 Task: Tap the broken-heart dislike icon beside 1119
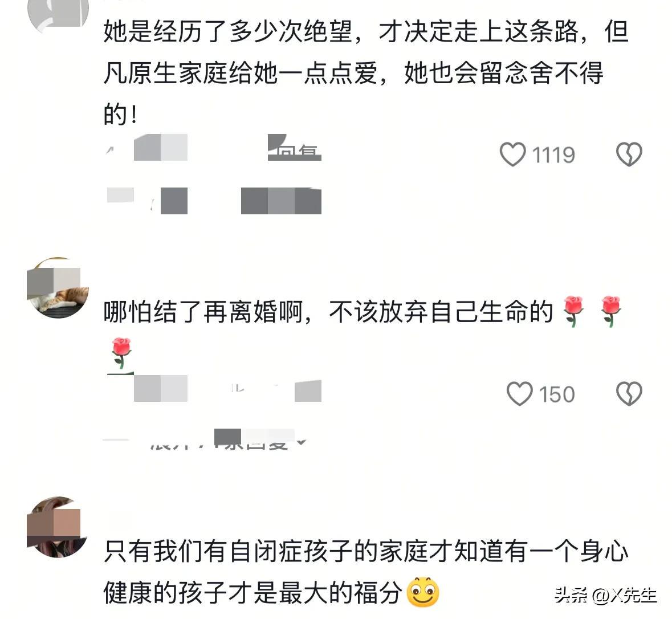(629, 154)
